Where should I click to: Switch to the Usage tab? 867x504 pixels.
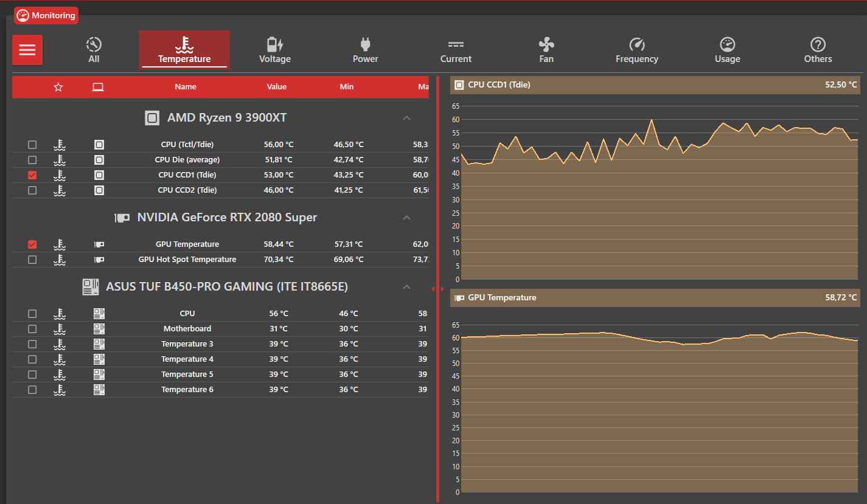(728, 50)
